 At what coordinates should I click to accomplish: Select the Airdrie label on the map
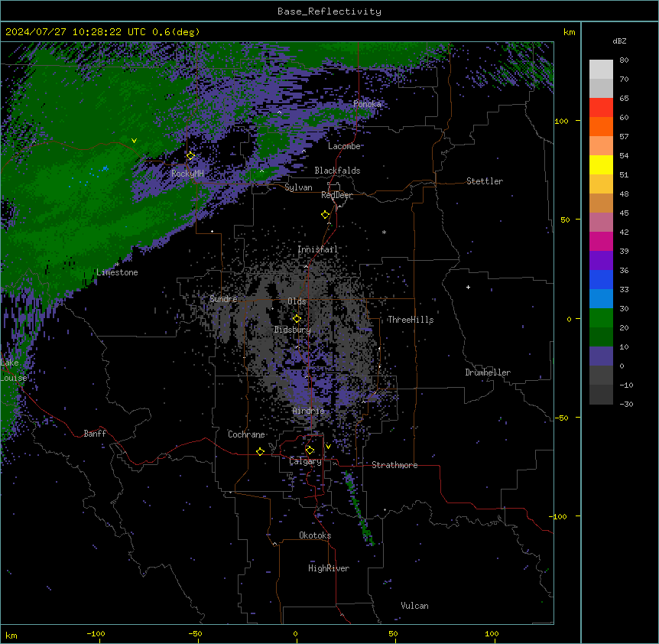coord(308,411)
